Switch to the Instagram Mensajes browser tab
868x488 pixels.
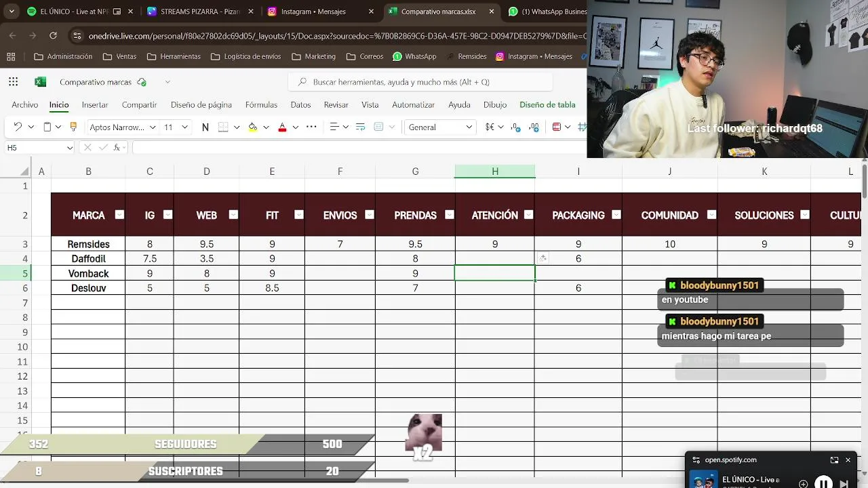coord(321,12)
